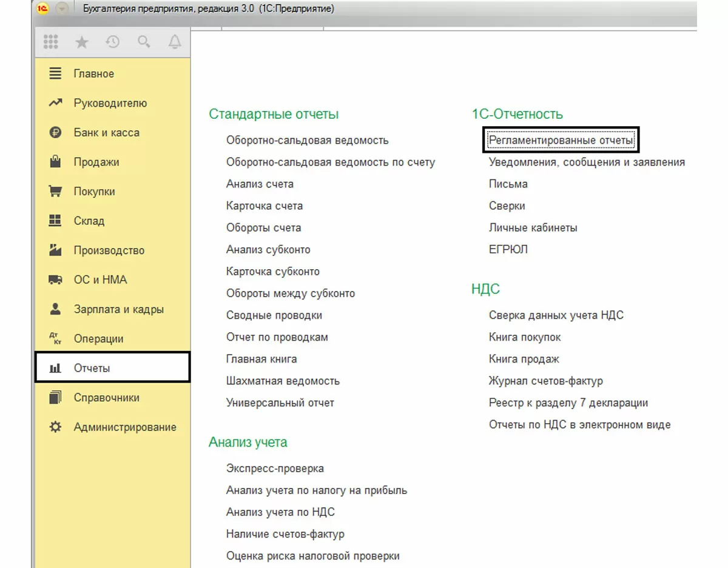The image size is (728, 568).
Task: Click the Главное hamburger icon
Action: click(55, 73)
